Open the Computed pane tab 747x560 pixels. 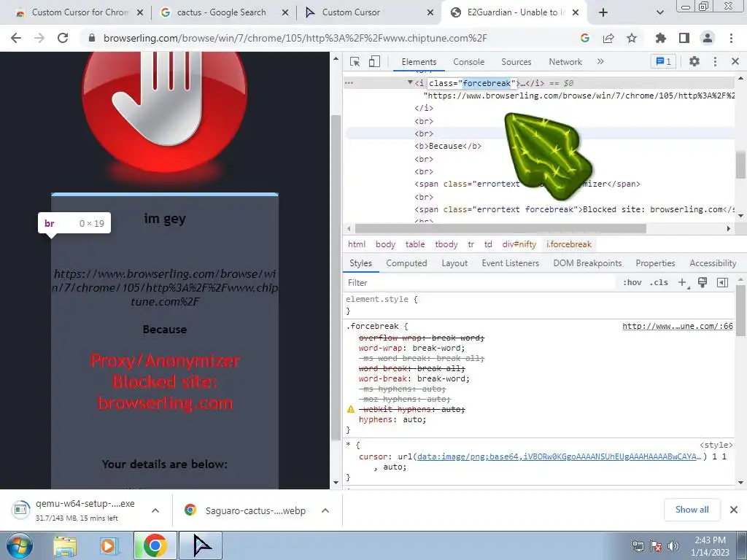click(406, 263)
